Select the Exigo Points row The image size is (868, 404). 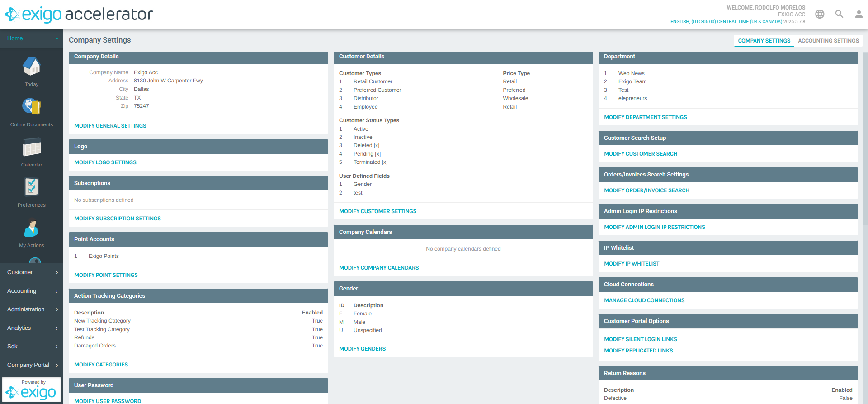tap(198, 256)
